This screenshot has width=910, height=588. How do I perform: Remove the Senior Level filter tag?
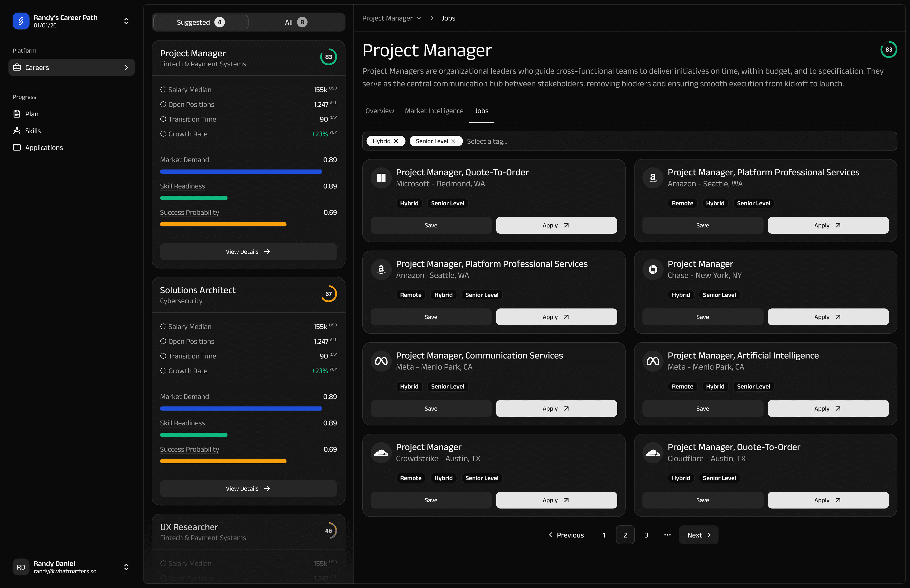click(x=454, y=141)
